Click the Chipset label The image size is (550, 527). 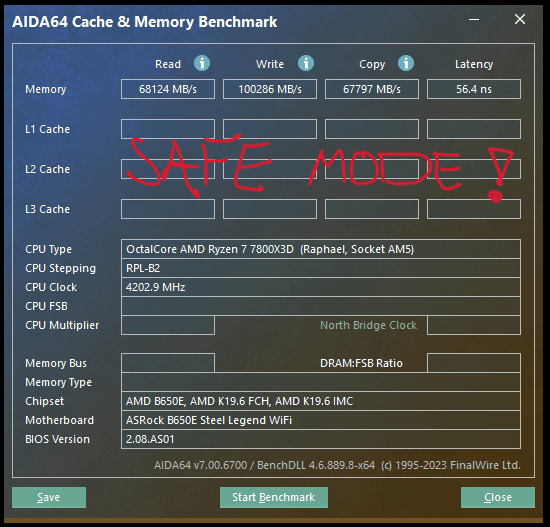(45, 401)
